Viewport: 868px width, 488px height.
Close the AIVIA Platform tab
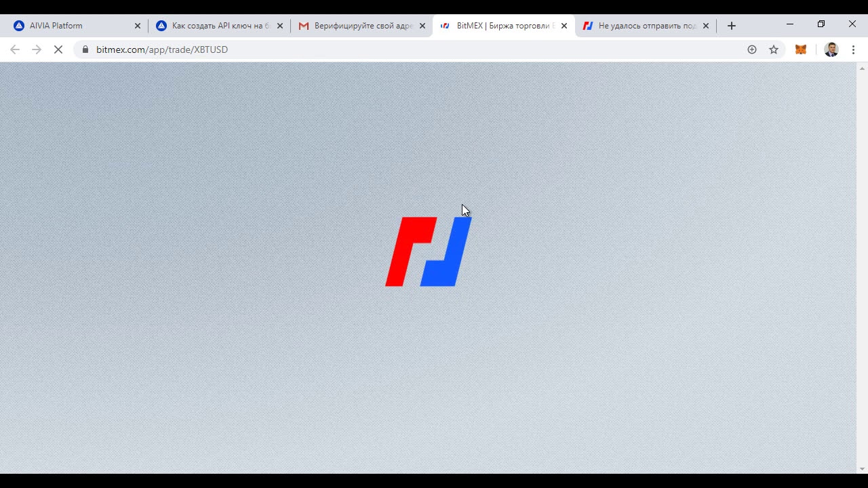coord(138,26)
